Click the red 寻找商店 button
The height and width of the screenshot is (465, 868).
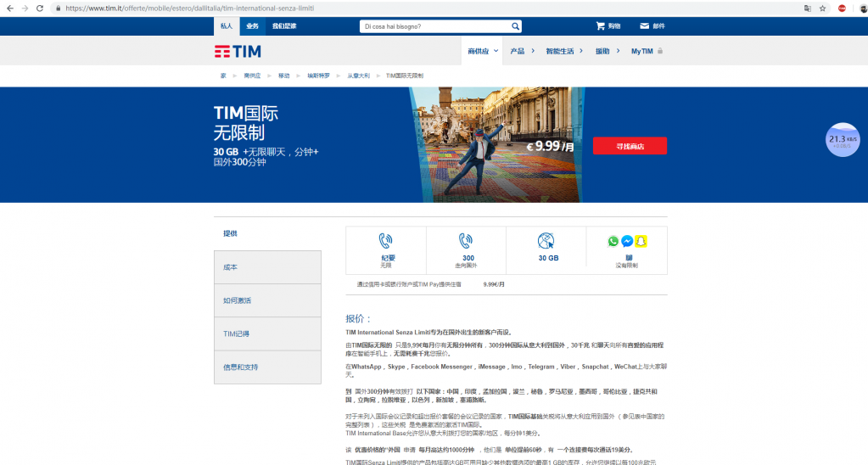[630, 146]
